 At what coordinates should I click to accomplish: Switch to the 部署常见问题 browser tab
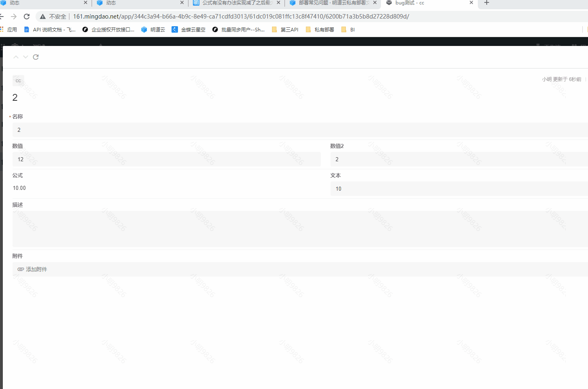[x=331, y=3]
